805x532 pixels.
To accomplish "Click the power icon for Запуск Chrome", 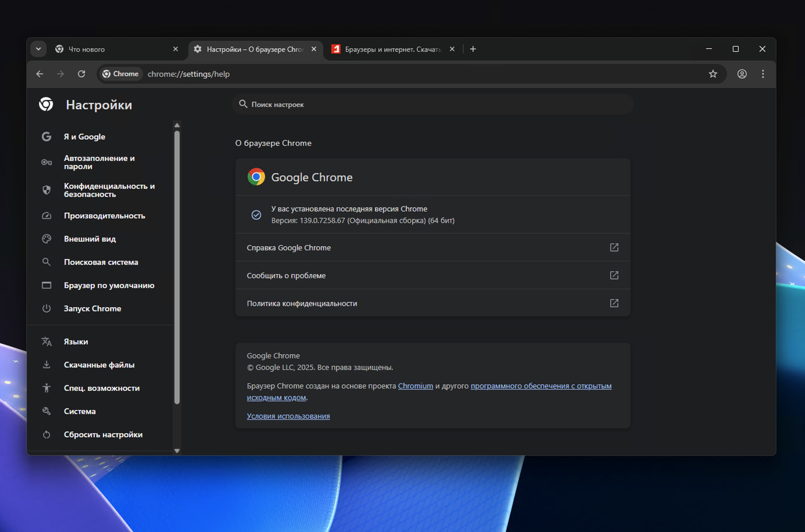I will 47,308.
